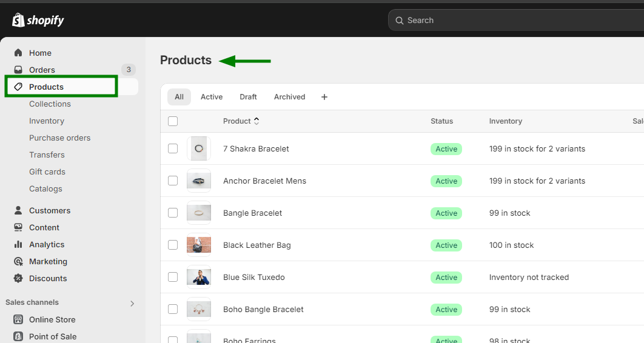Open Home via the house icon
The width and height of the screenshot is (644, 343).
click(x=18, y=53)
